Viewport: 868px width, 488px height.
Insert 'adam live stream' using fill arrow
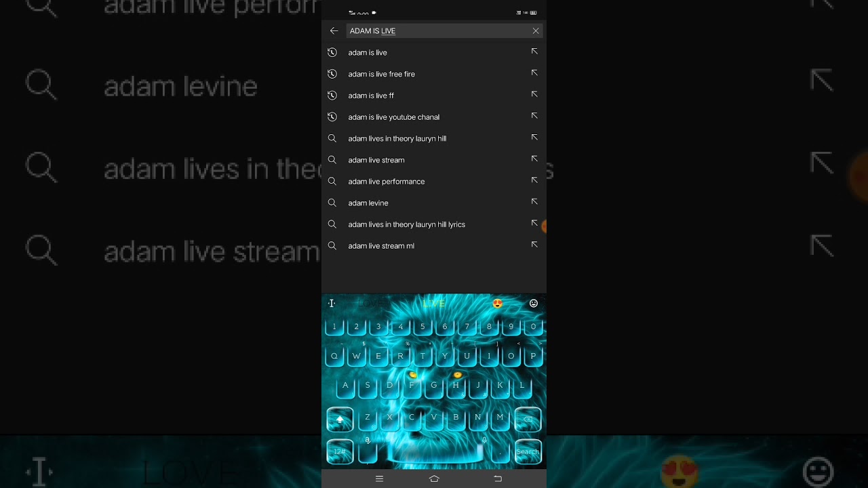534,159
